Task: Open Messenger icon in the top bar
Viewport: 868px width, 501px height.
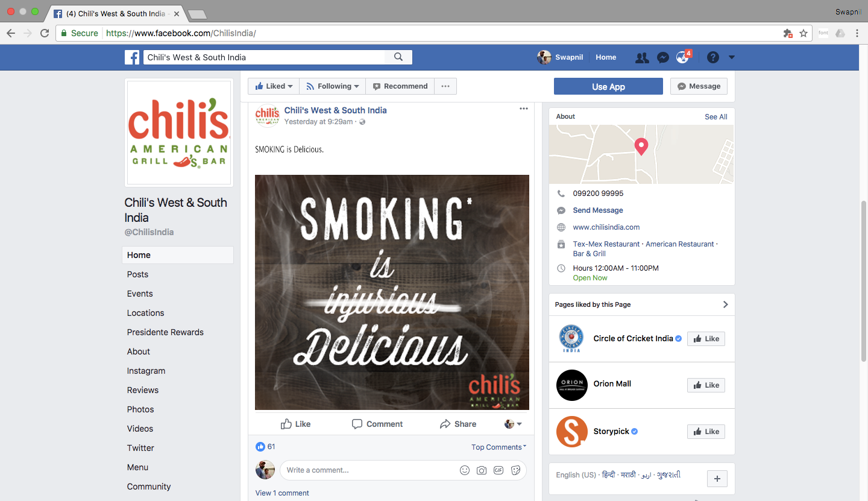Action: pos(662,57)
